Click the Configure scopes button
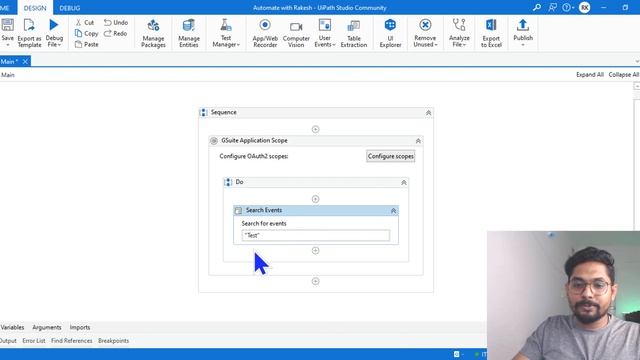This screenshot has height=360, width=640. [x=391, y=156]
